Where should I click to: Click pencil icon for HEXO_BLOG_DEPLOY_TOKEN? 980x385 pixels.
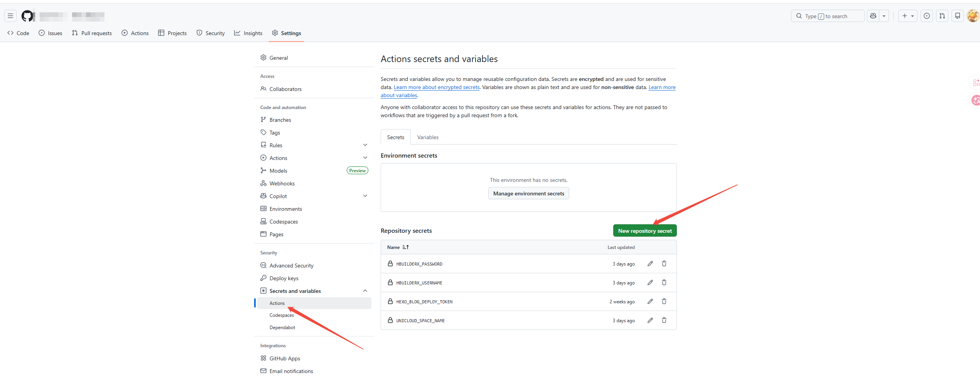point(650,301)
